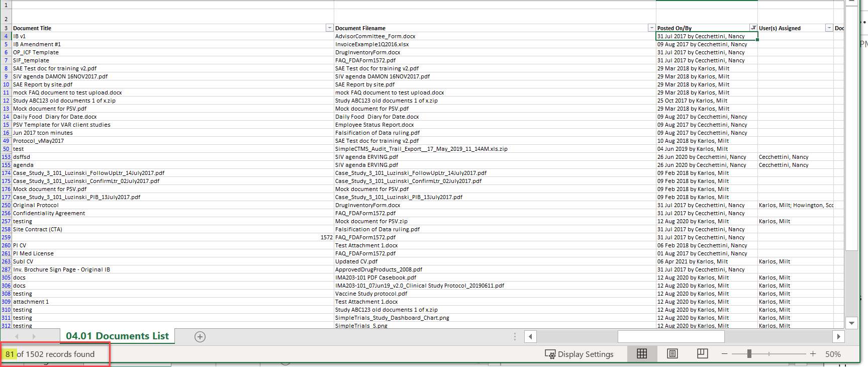Click the horizontal scrollbar thumb
The height and width of the screenshot is (367, 868).
click(724, 336)
